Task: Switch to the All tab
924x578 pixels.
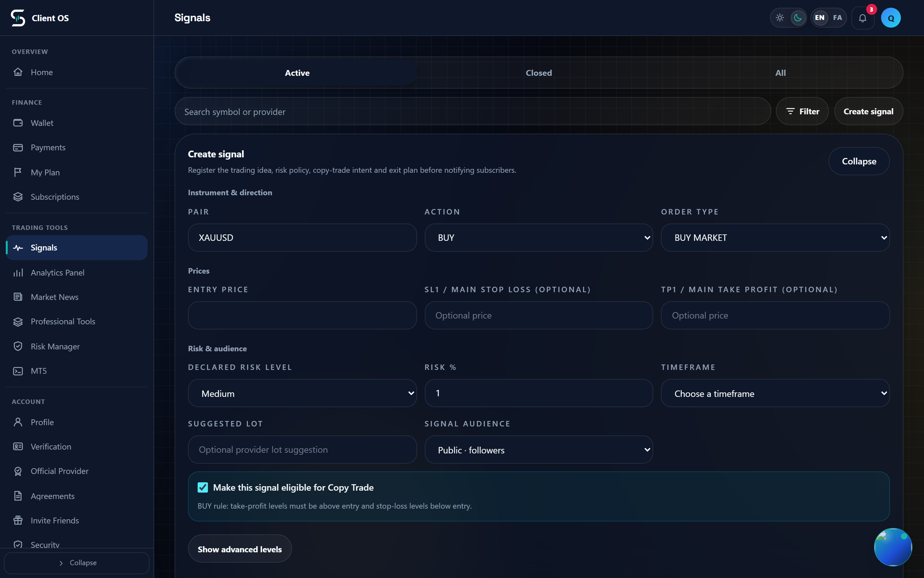Action: (781, 73)
